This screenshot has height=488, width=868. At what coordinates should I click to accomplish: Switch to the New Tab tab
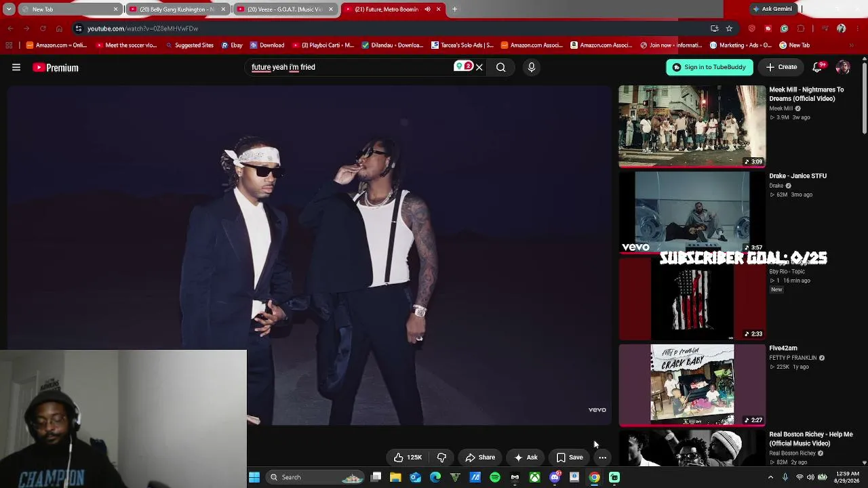click(71, 9)
